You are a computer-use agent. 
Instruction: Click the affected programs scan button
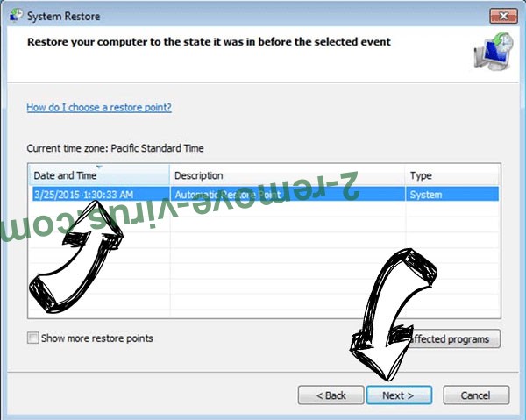click(x=453, y=338)
